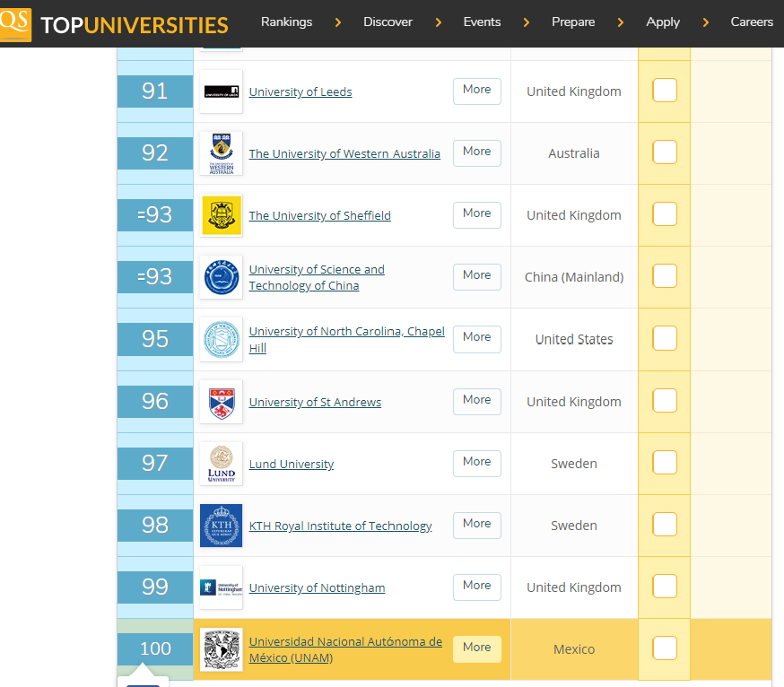Tick the compare checkbox for the UNAM row
784x687 pixels.
665,648
